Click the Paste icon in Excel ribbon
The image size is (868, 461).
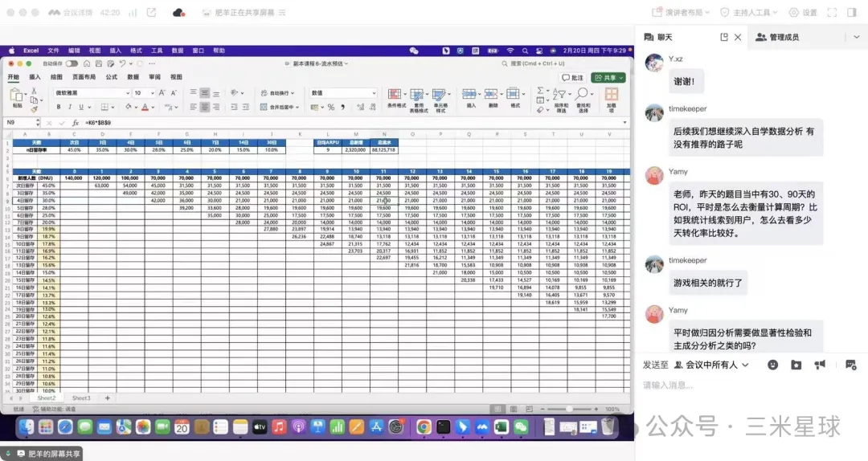tap(17, 96)
